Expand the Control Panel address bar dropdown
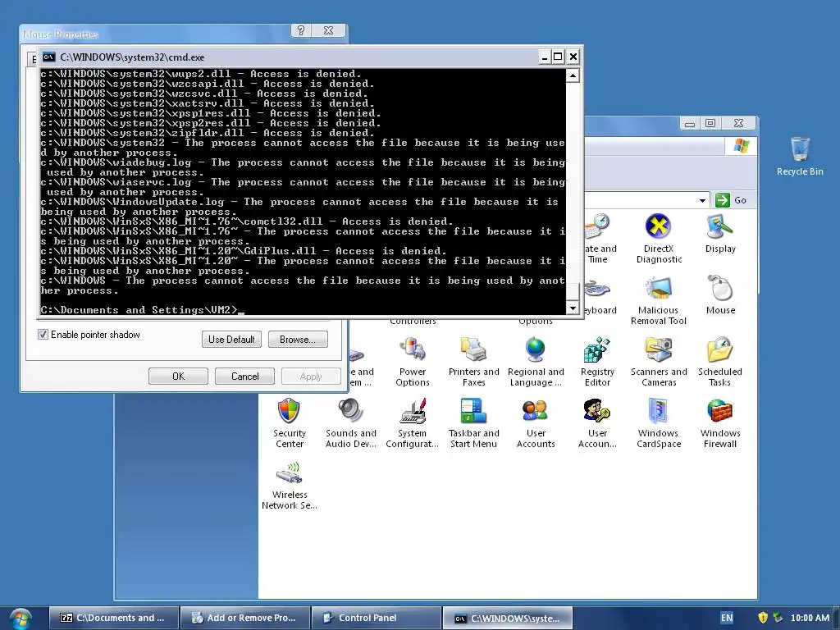Screen dimensions: 840x630 pyautogui.click(x=702, y=200)
